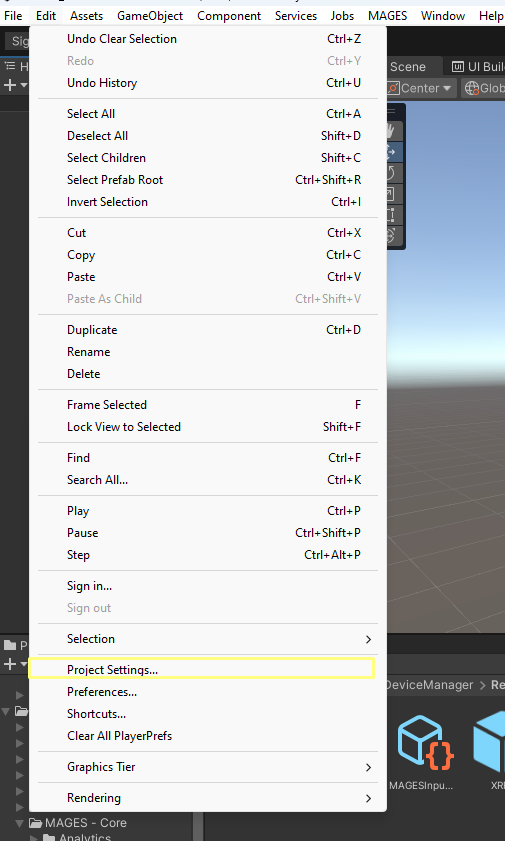Choose Preferences... from Edit menu
505x841 pixels.
pyautogui.click(x=208, y=692)
